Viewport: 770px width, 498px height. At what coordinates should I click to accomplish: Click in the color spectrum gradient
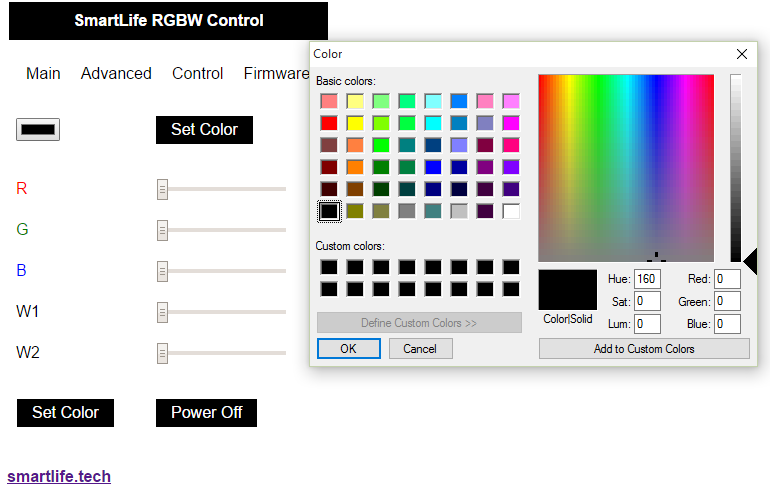click(626, 168)
